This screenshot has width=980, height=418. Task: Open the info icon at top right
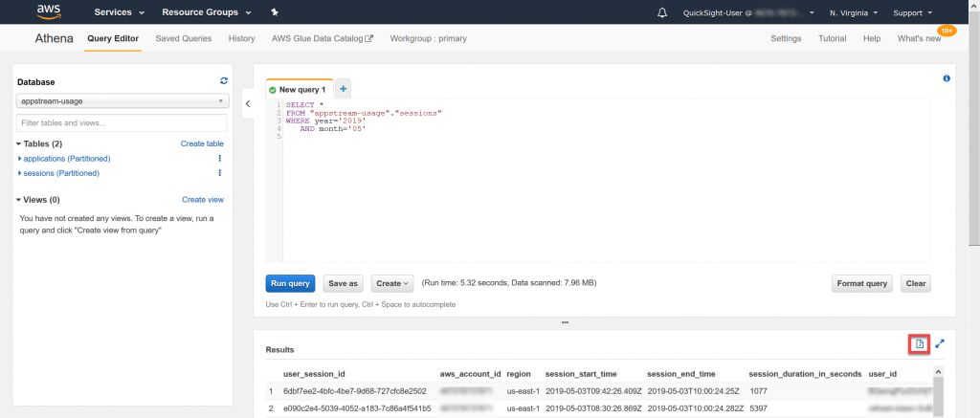click(947, 78)
